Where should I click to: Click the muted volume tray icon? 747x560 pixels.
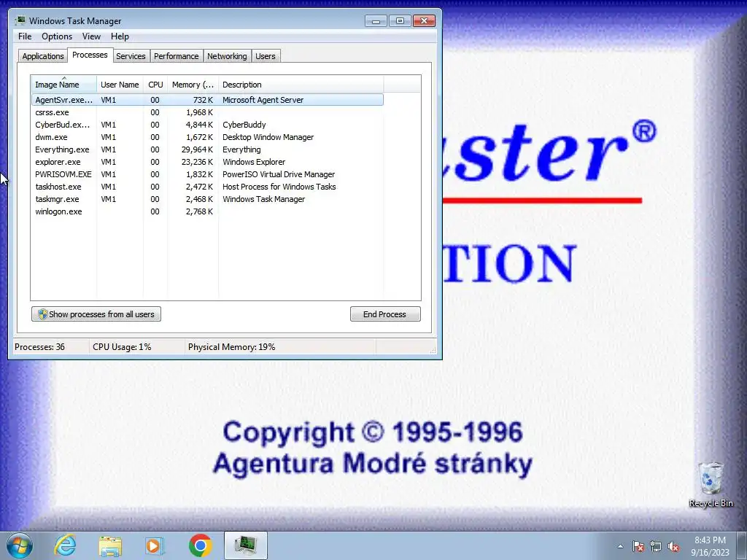[673, 547]
